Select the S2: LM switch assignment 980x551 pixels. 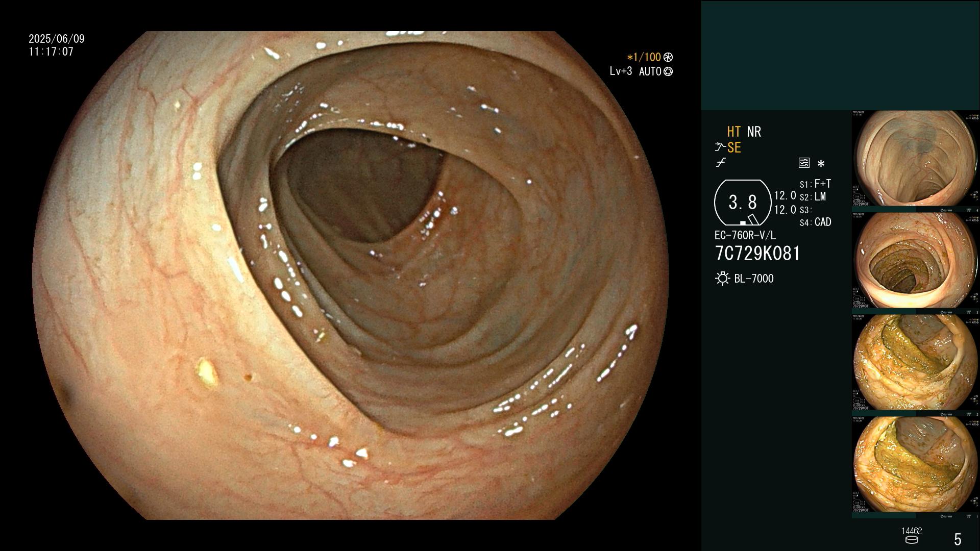(x=813, y=196)
